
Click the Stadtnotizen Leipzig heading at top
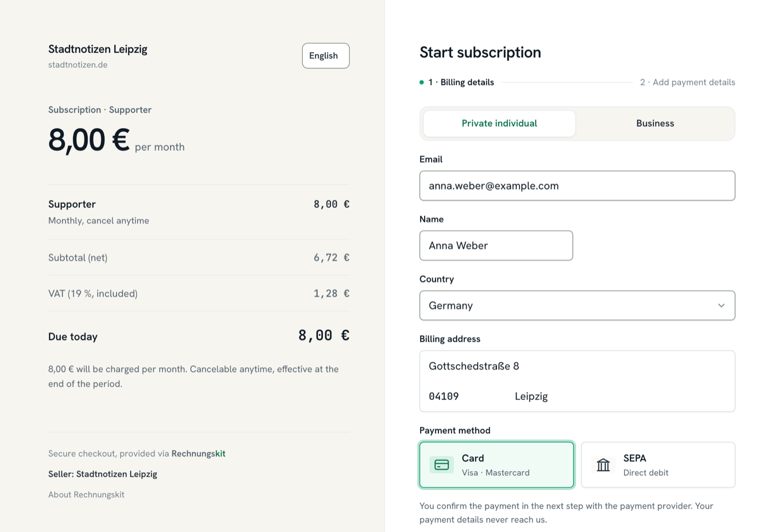(98, 49)
